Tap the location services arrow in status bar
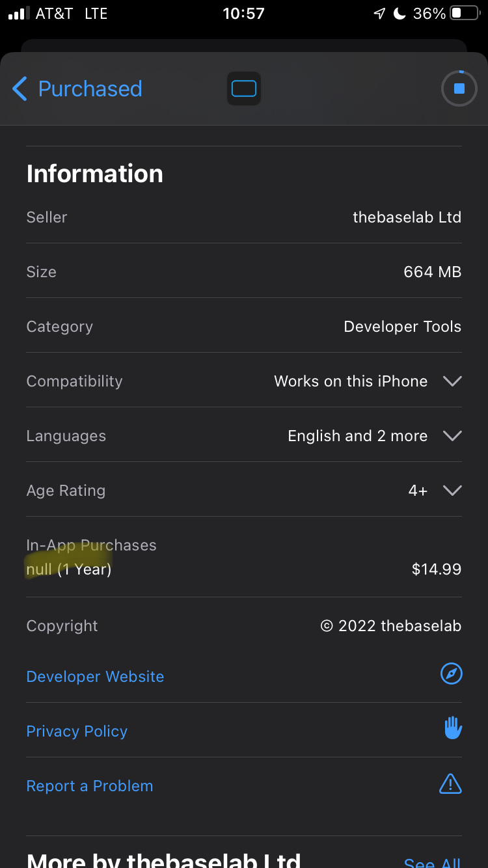This screenshot has height=868, width=488. [380, 12]
